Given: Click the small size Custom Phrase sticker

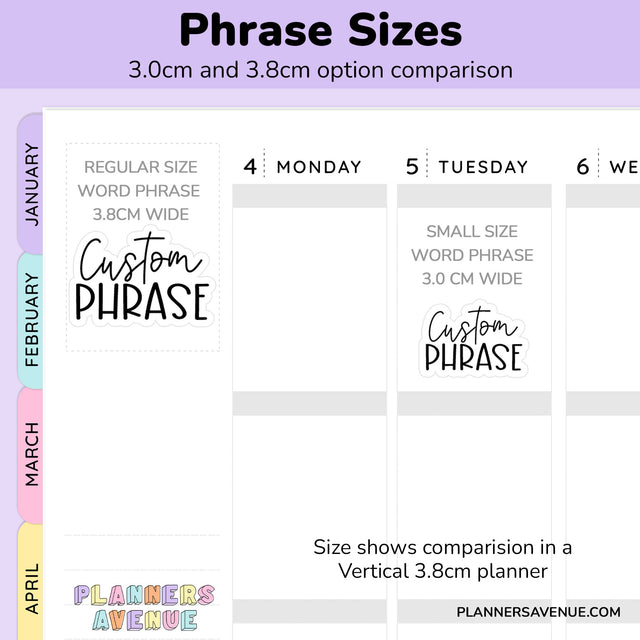Looking at the screenshot, I should pos(473,340).
